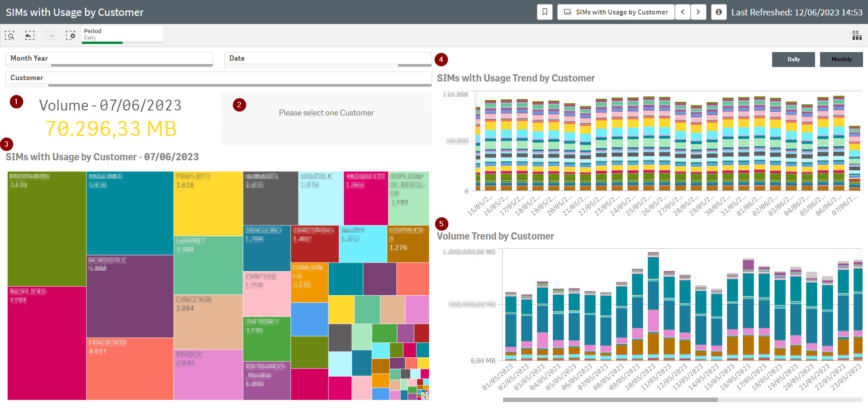Screen dimensions: 868x408
Task: Click the Volume Trend horizontal scrollbar
Action: click(610, 400)
